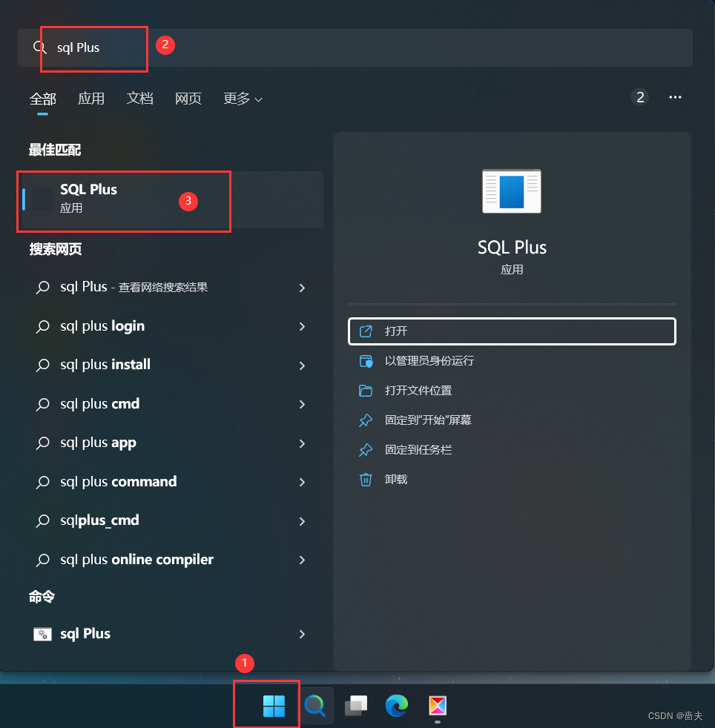
Task: Click search icon beside sql plus login
Action: (43, 326)
